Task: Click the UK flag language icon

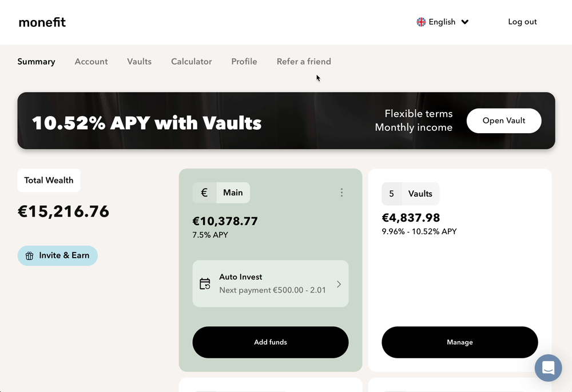Action: point(421,22)
